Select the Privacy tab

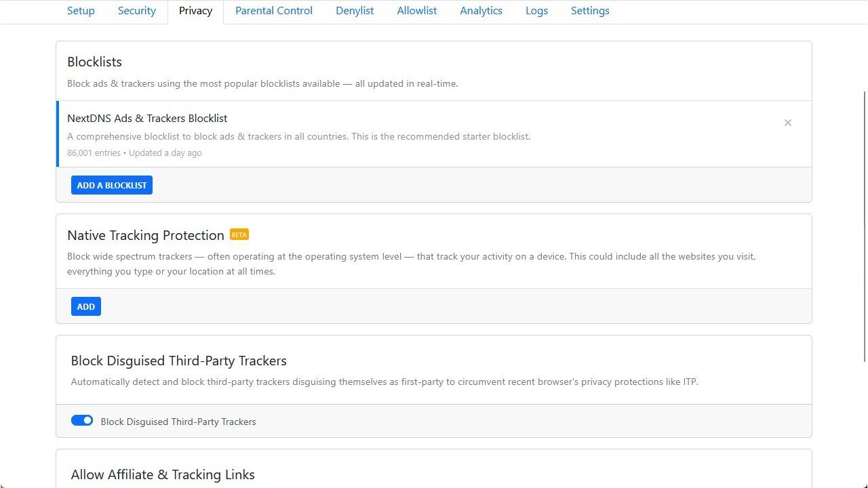click(195, 11)
